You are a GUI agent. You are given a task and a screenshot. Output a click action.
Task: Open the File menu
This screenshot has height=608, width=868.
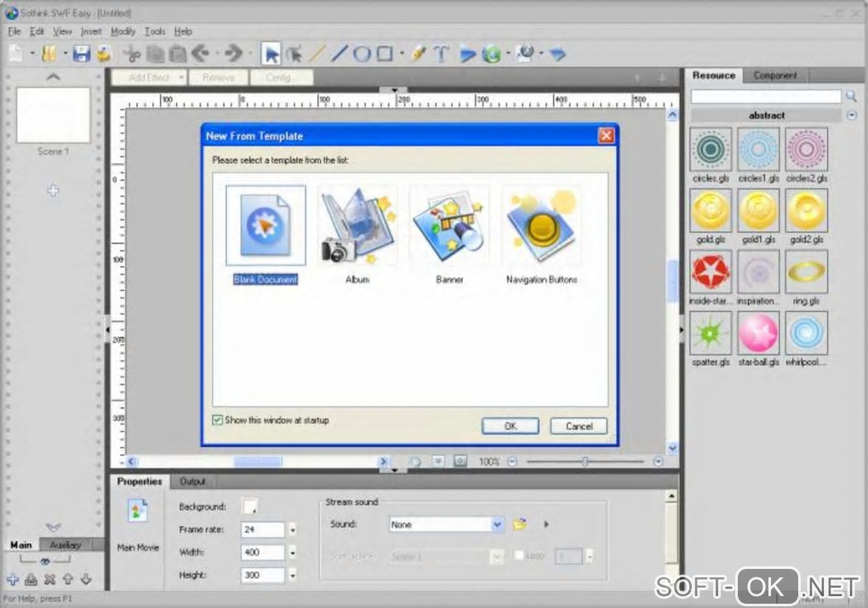point(14,31)
